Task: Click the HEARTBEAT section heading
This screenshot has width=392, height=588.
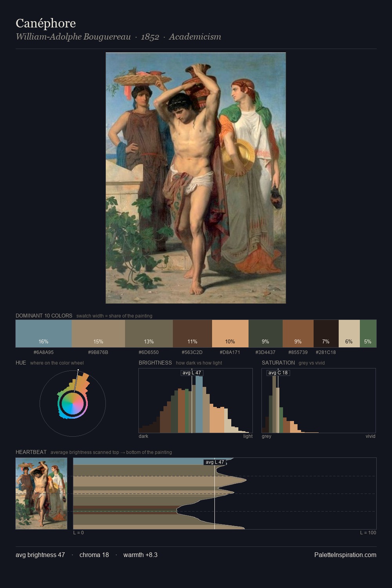Action: (31, 452)
